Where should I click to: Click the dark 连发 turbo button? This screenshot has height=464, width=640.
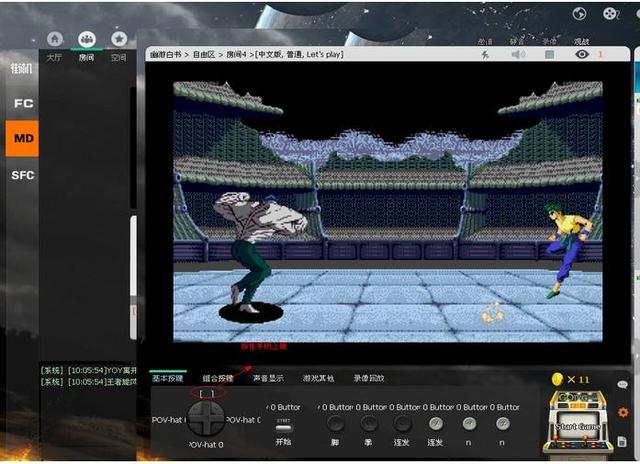coord(402,424)
